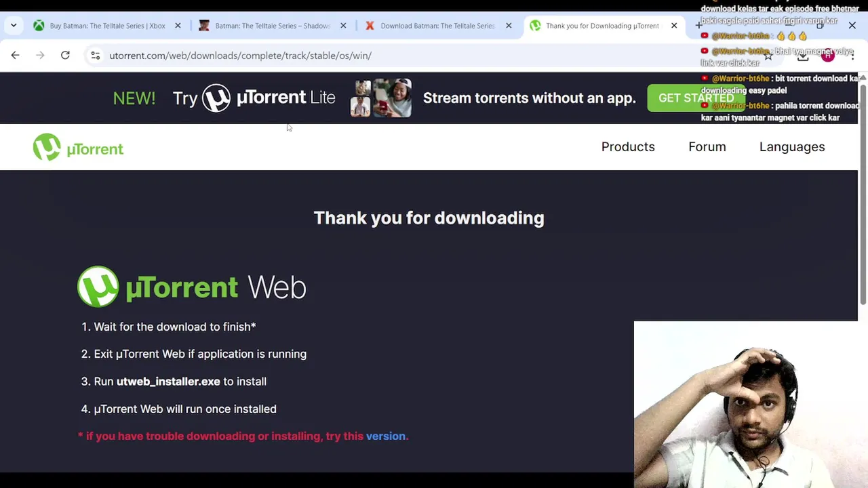Click the scrollbar up arrow
Viewport: 868px width, 488px height.
click(x=863, y=78)
